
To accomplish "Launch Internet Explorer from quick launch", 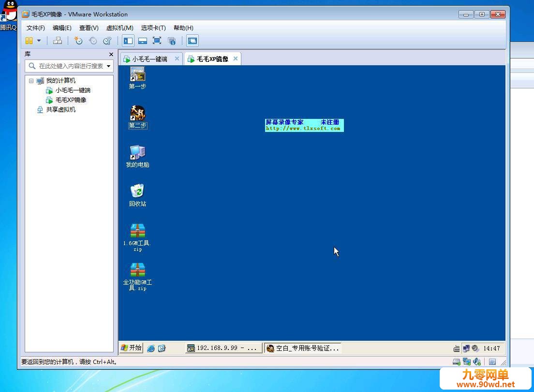I will click(151, 348).
